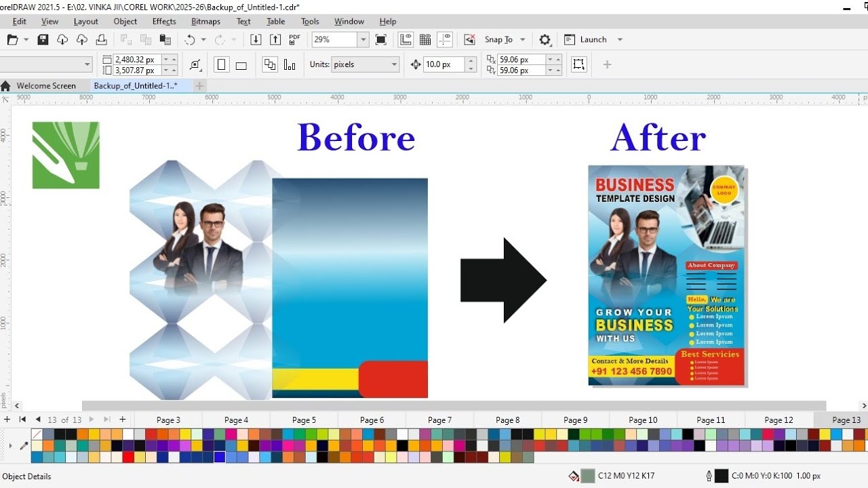Switch to the Page 7 tab
The image size is (868, 488).
(439, 420)
